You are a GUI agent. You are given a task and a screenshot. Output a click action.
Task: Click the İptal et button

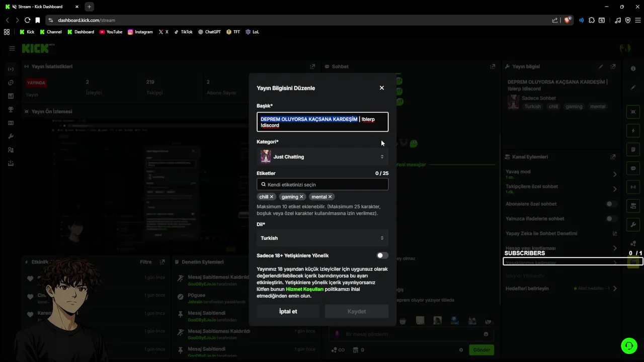(x=288, y=311)
